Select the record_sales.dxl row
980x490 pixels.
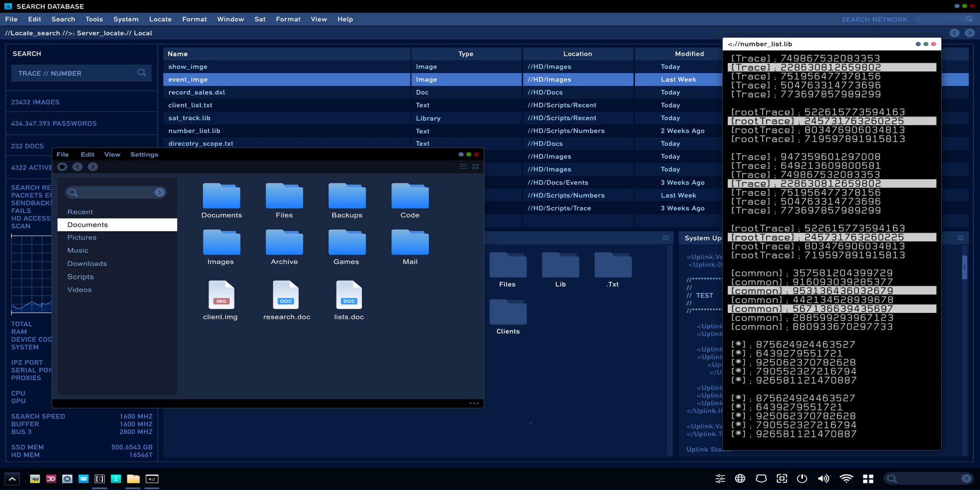[443, 92]
